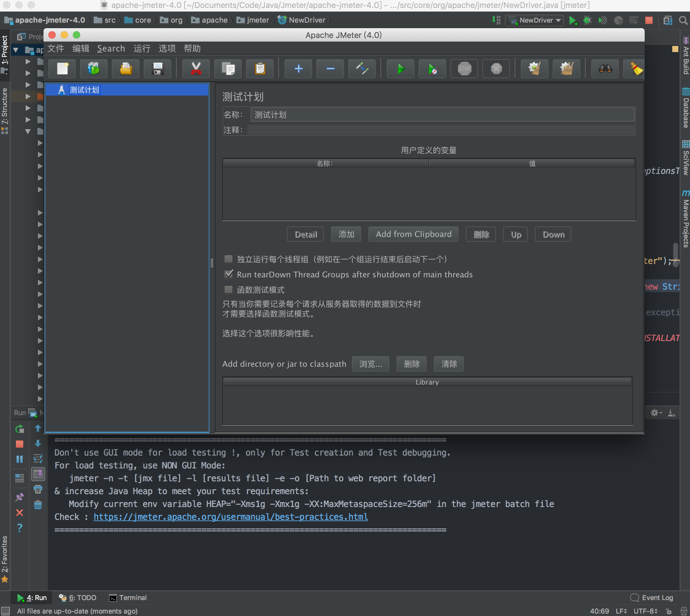Stop process with red square in Run panel
Image resolution: width=690 pixels, height=616 pixels.
coord(20,444)
